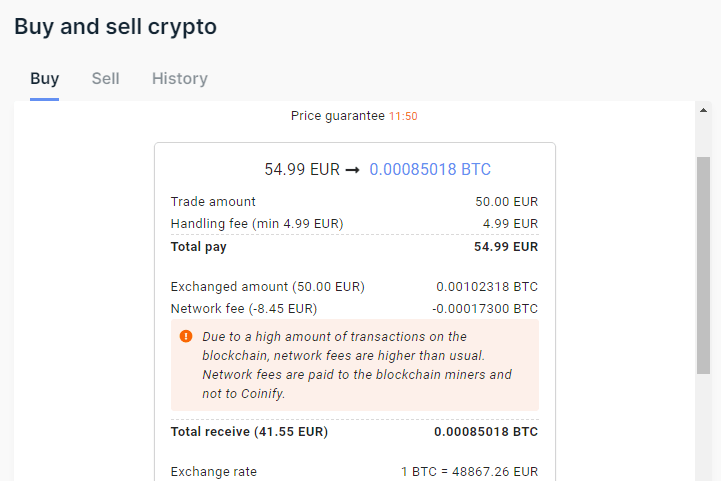
Task: Click the Price guarantee label
Action: pos(337,116)
